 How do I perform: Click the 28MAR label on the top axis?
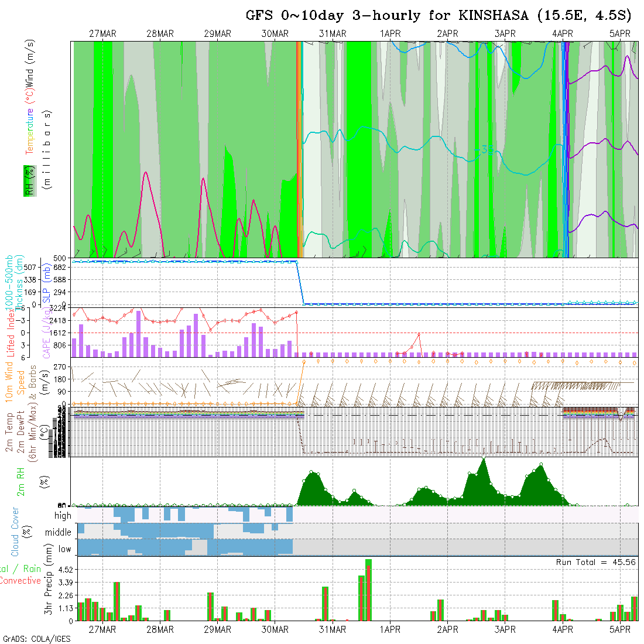click(160, 34)
